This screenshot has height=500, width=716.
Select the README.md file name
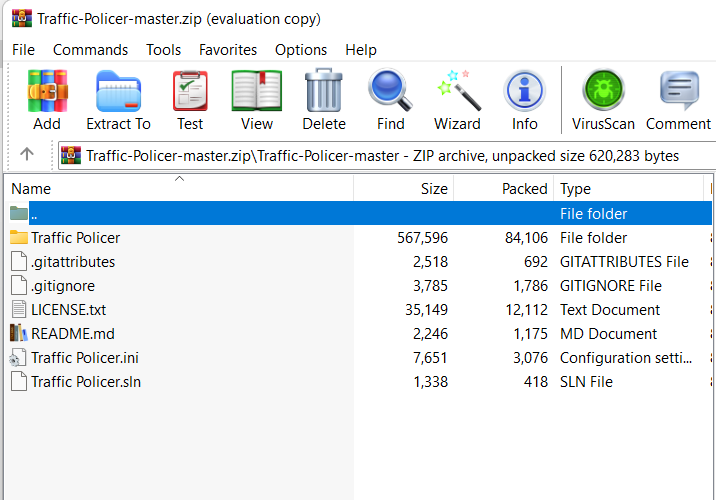click(73, 334)
